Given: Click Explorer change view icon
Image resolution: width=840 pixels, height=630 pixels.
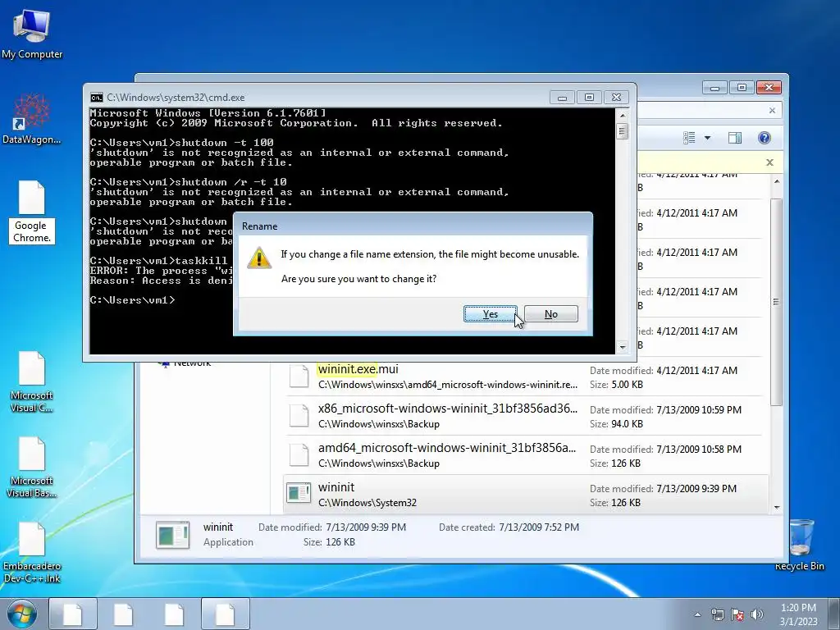Looking at the screenshot, I should 689,138.
